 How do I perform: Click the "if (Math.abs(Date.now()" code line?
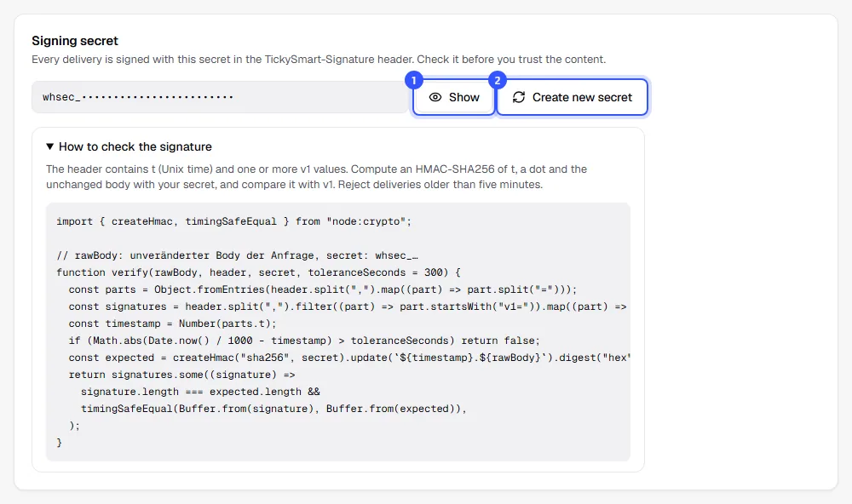(x=304, y=341)
